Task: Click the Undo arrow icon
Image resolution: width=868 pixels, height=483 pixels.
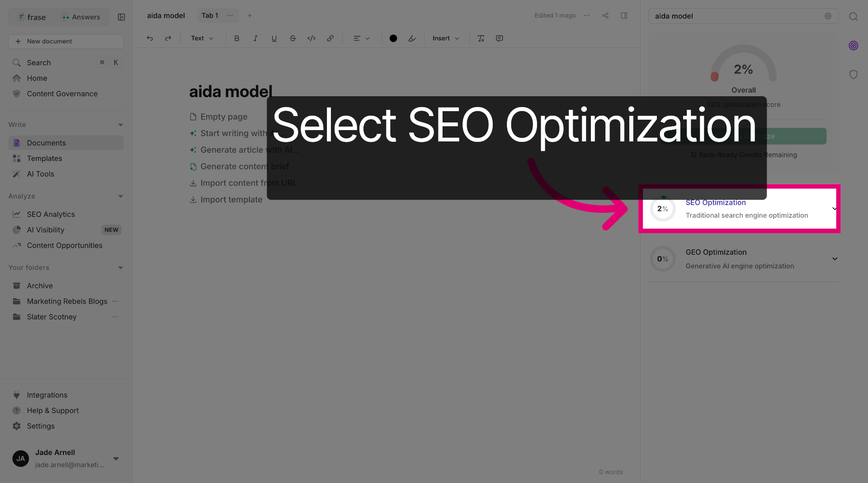Action: coord(150,38)
